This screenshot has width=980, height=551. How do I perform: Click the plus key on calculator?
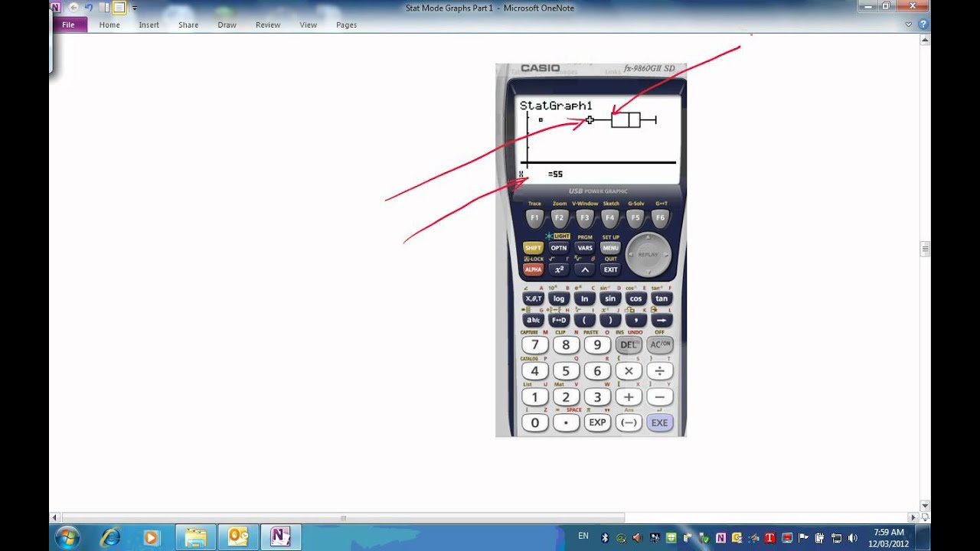pos(629,397)
